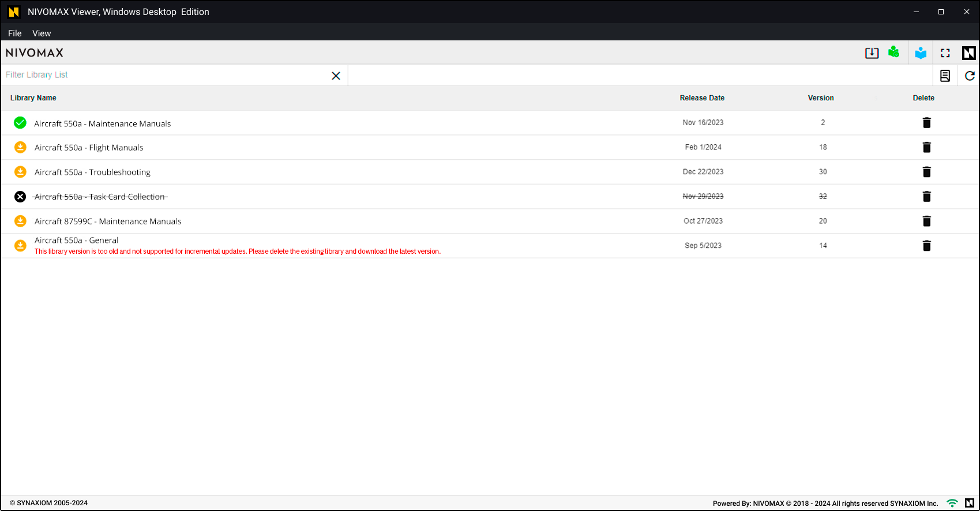The height and width of the screenshot is (511, 980).
Task: Download Aircraft 550a General library
Action: 20,246
